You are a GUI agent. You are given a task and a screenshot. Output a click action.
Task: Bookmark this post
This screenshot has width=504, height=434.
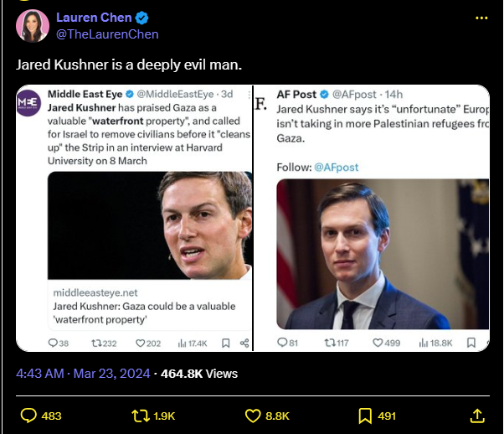(365, 416)
